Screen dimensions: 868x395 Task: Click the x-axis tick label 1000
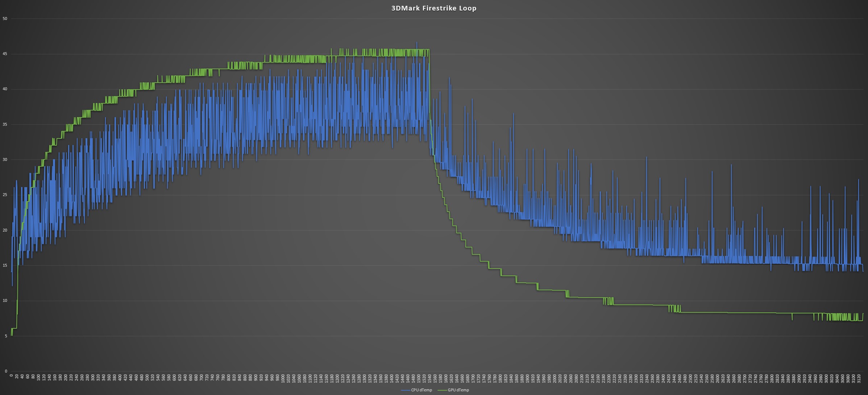coord(283,379)
